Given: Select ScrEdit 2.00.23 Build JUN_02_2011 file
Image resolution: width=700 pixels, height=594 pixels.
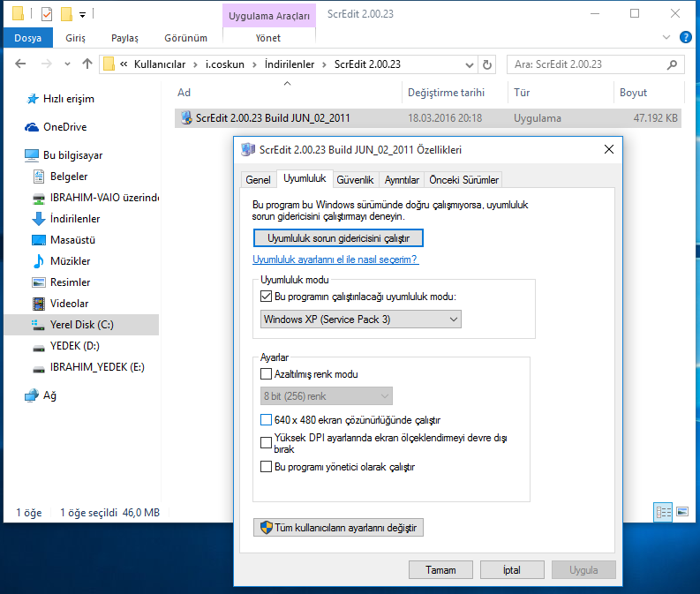Looking at the screenshot, I should (427, 118).
